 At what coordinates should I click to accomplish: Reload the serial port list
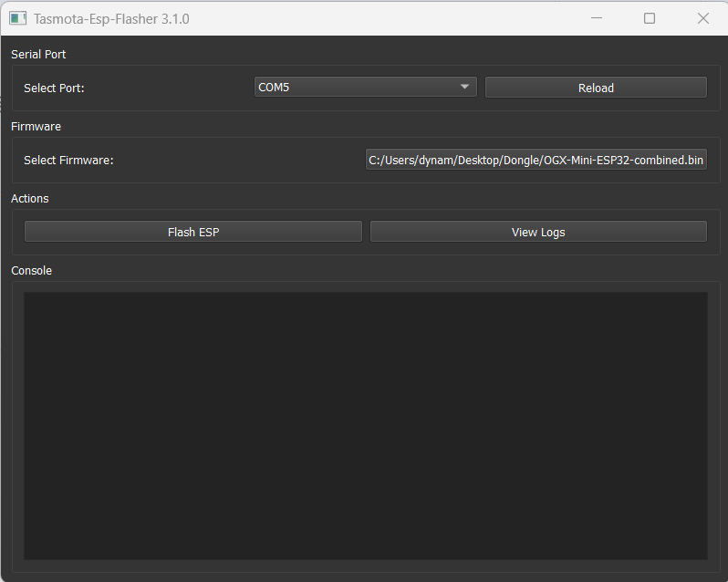596,88
